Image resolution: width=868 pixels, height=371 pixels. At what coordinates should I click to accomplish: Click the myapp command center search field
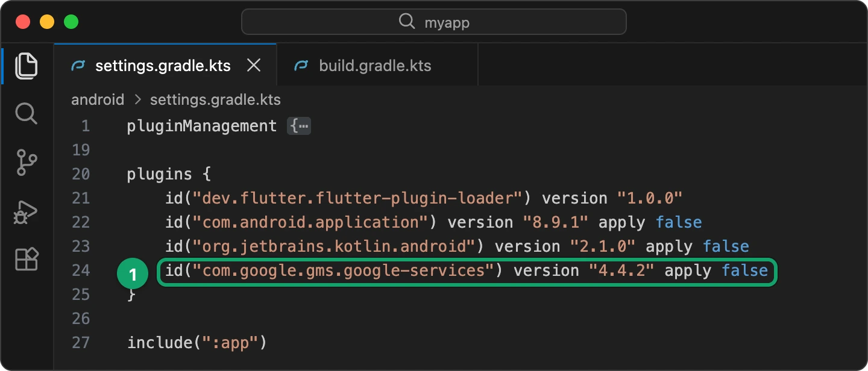coord(434,22)
